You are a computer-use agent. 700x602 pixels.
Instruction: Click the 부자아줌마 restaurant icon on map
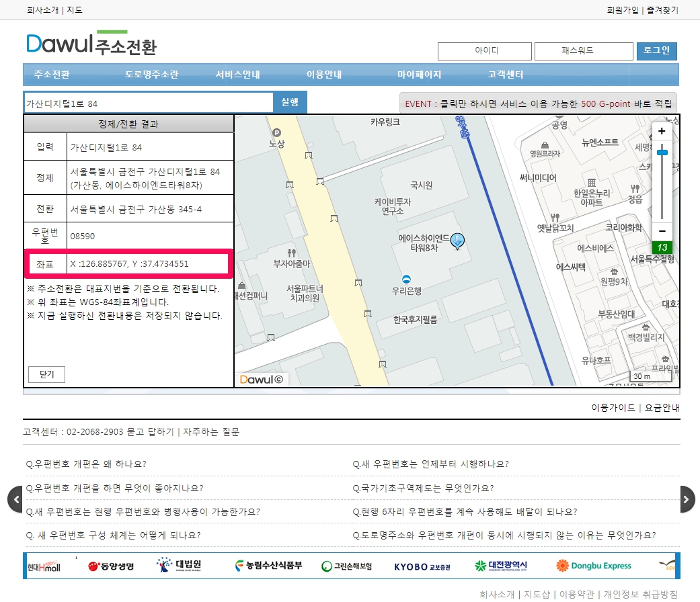pos(291,253)
